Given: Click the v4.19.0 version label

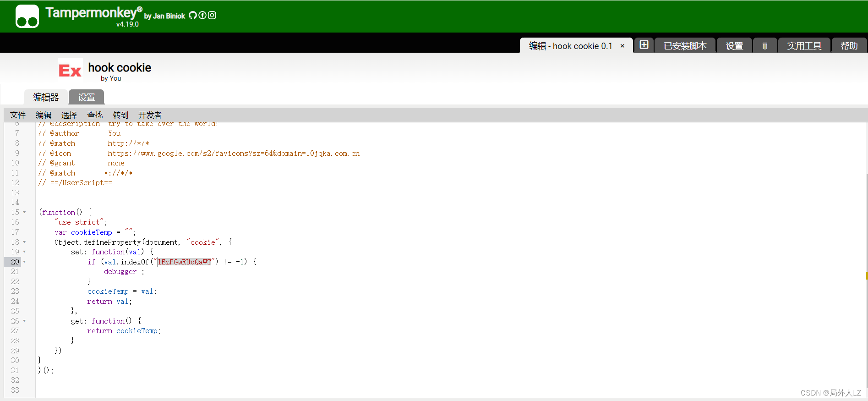Looking at the screenshot, I should (x=127, y=24).
